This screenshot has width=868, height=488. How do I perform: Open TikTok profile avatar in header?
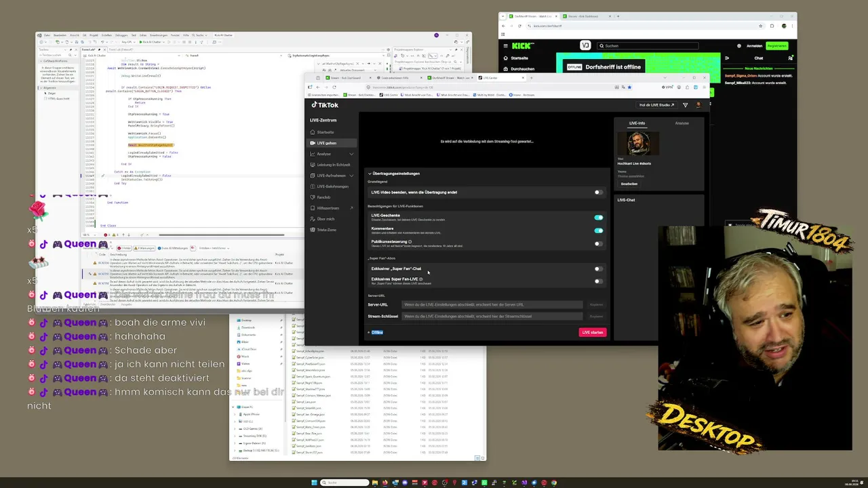click(x=697, y=105)
